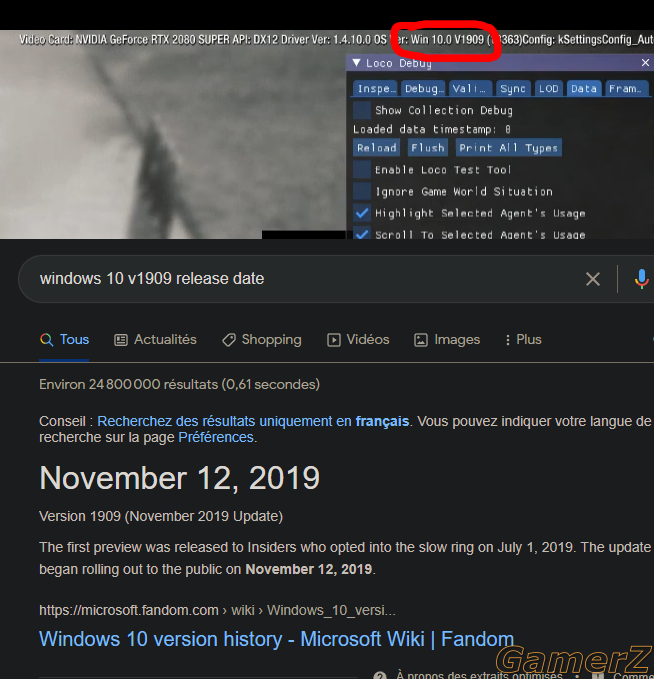Image resolution: width=654 pixels, height=679 pixels.
Task: Switch to the Debug.. tab
Action: pos(423,88)
